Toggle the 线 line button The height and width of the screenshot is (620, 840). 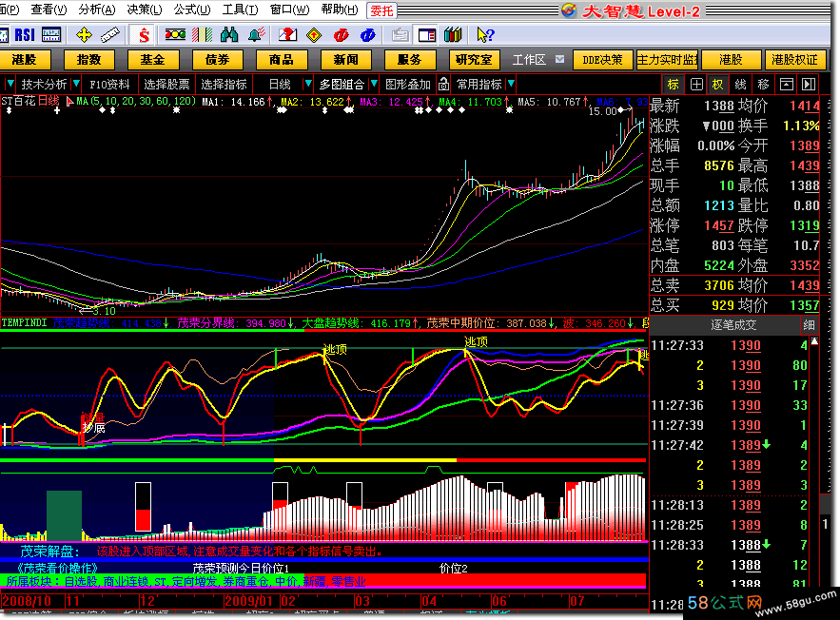(x=740, y=84)
